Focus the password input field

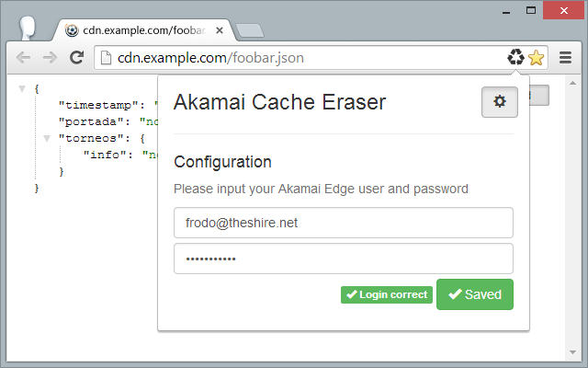pyautogui.click(x=344, y=259)
